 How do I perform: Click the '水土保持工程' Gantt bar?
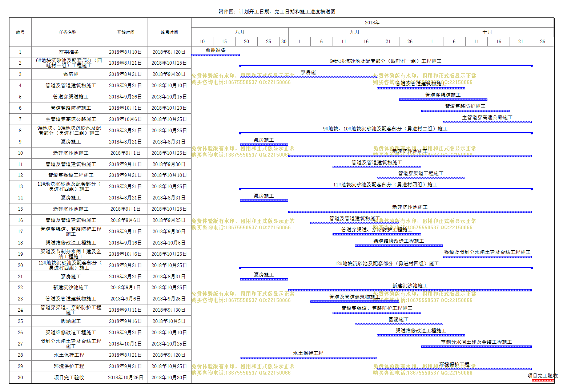308,358
